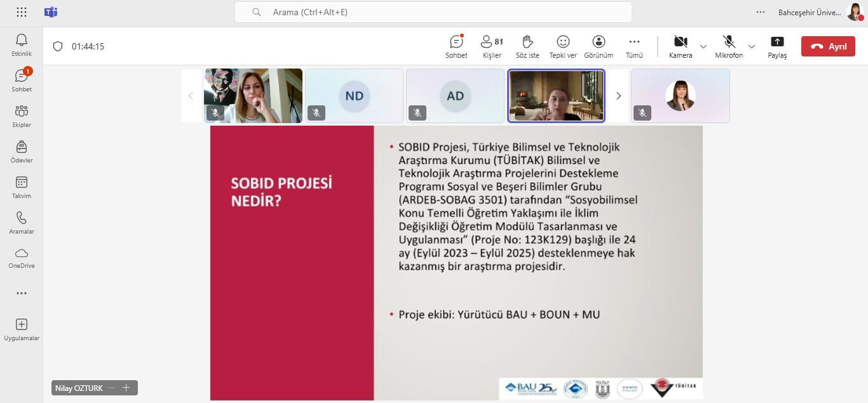This screenshot has height=403, width=868.
Task: Open Takvim from the sidebar
Action: point(21,188)
